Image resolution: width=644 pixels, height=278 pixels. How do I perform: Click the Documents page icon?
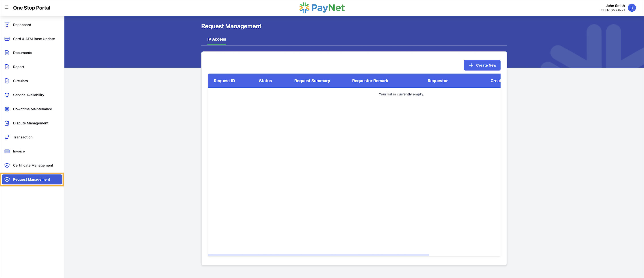7,53
